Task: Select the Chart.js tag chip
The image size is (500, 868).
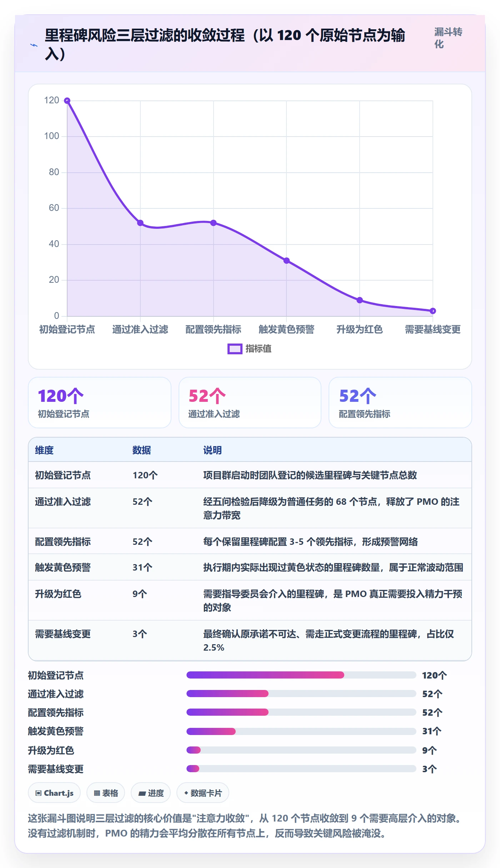Action: coord(54,793)
